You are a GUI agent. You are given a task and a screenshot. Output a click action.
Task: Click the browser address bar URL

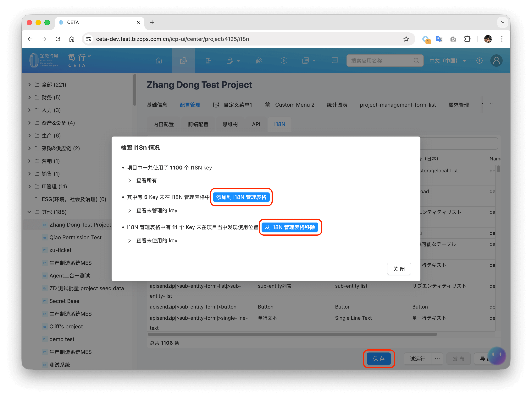click(x=172, y=39)
